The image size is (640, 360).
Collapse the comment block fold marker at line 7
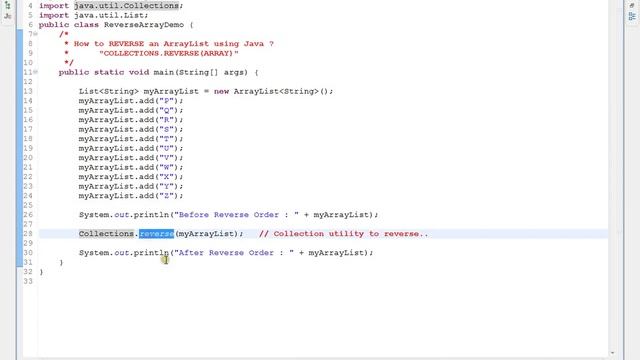coord(36,34)
